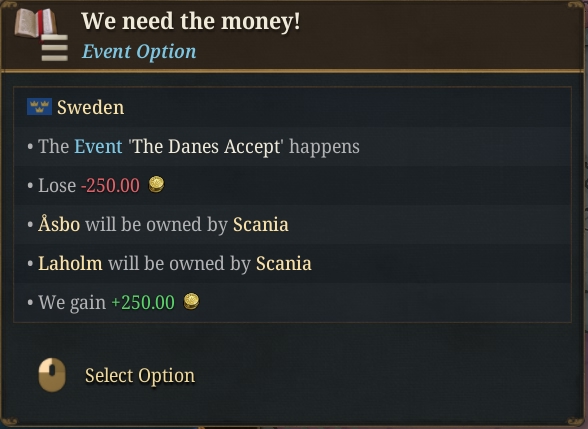This screenshot has height=429, width=588.
Task: Click the Select Option label
Action: [140, 375]
